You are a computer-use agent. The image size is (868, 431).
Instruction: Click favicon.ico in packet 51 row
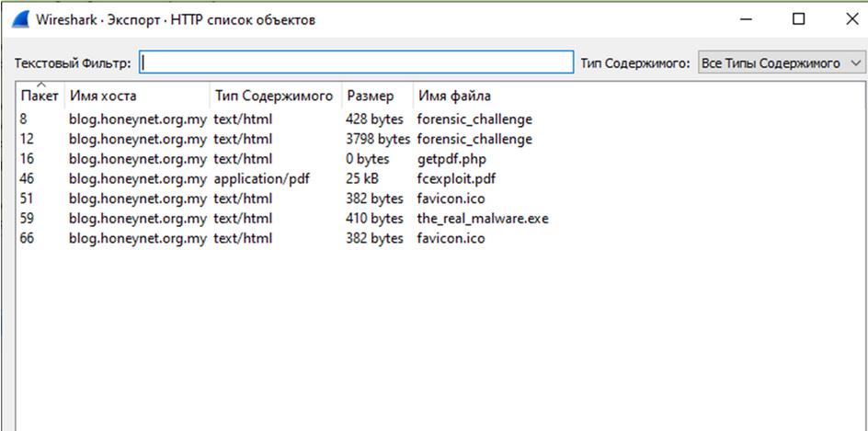coord(451,198)
